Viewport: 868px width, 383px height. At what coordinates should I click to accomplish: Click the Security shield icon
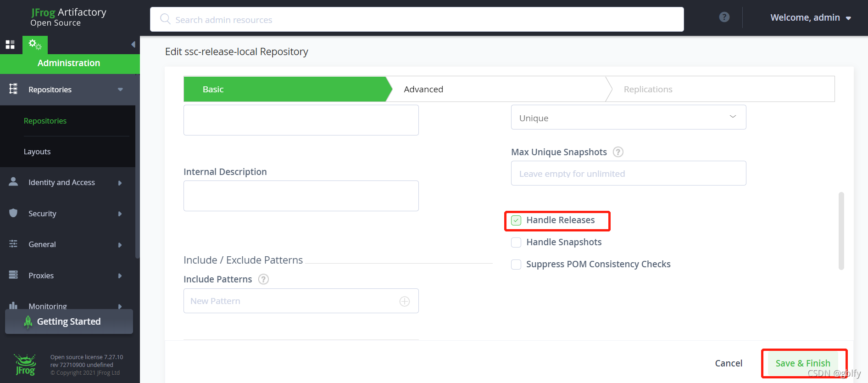[13, 213]
